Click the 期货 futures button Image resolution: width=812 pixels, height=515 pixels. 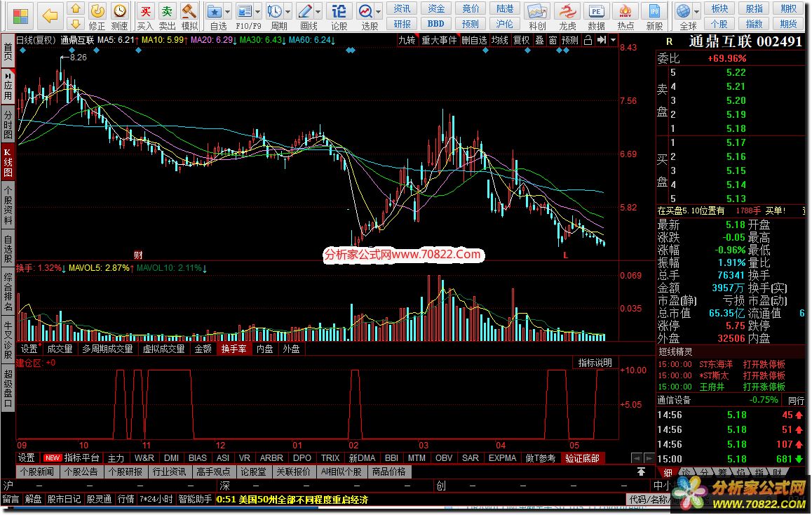tap(789, 24)
